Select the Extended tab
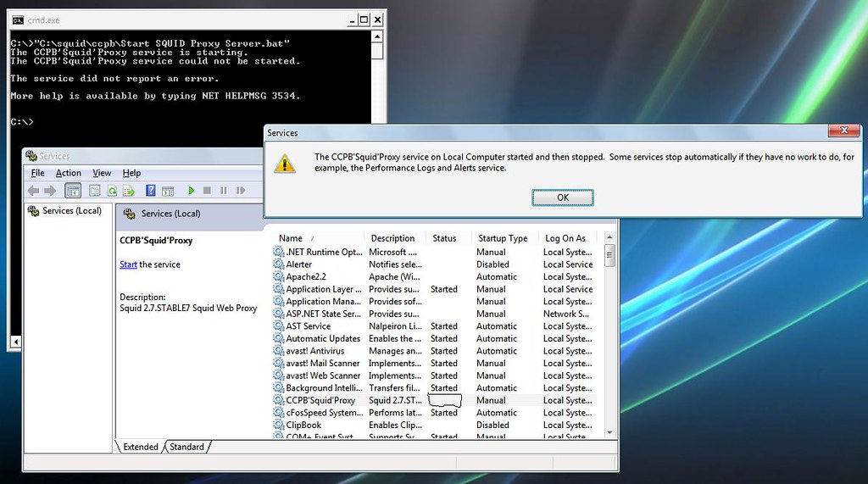The height and width of the screenshot is (484, 868). 141,447
